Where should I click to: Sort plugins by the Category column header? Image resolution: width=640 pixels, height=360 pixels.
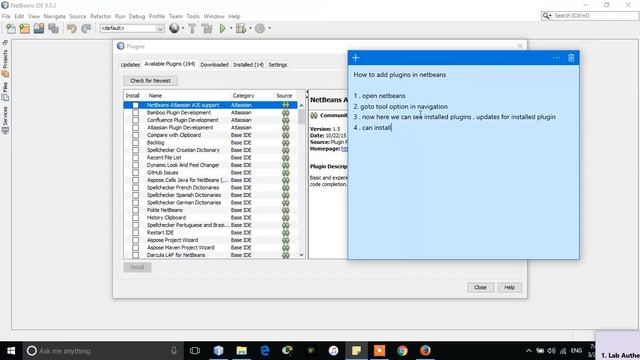pos(243,96)
